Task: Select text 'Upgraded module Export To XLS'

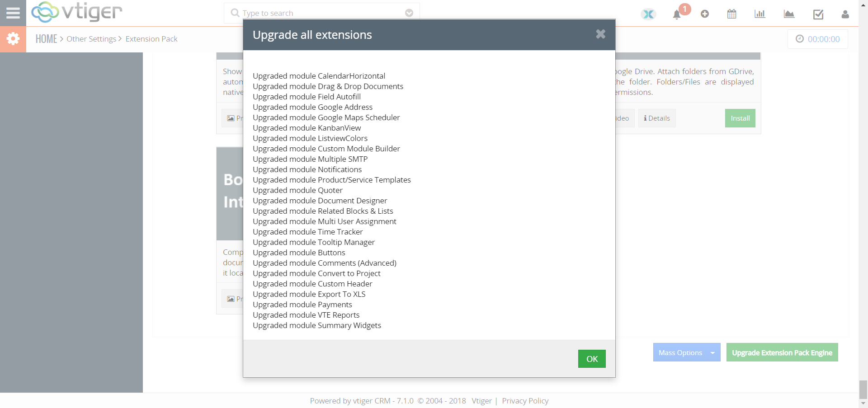Action: 309,294
